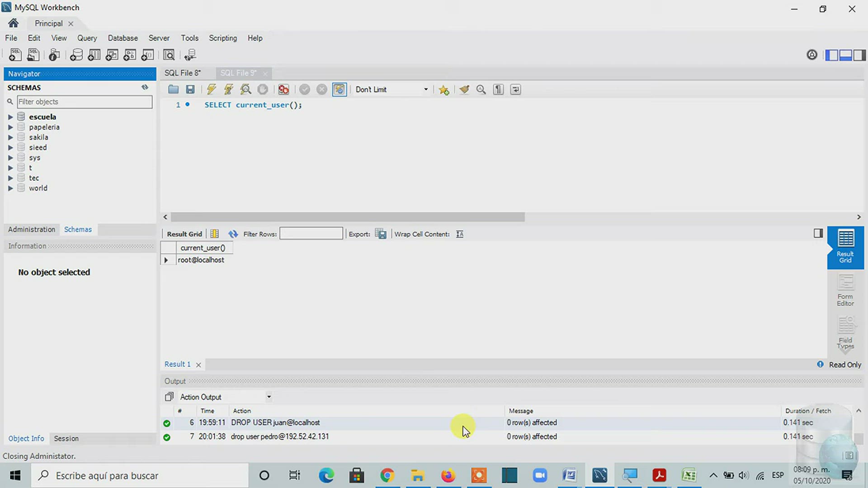Open the Form Editor view
Screen dimensions: 868x488
click(845, 291)
